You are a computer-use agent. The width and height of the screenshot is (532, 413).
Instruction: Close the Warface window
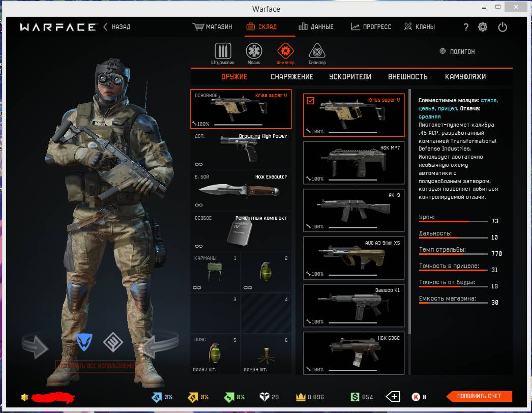516,7
